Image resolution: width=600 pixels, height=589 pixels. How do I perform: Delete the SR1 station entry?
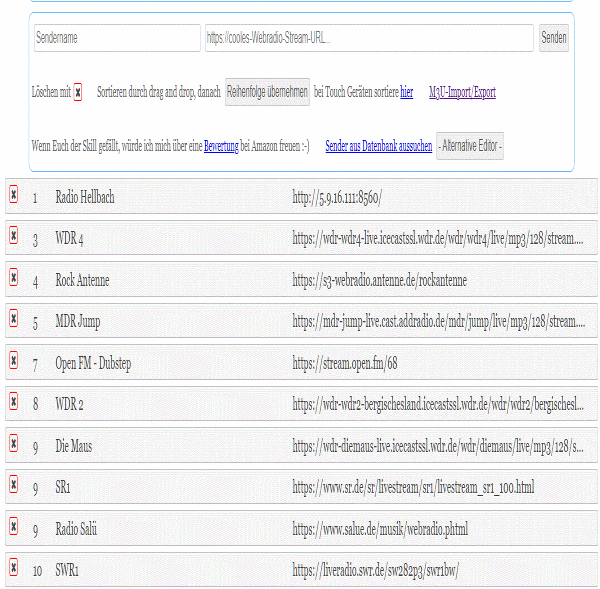13,485
